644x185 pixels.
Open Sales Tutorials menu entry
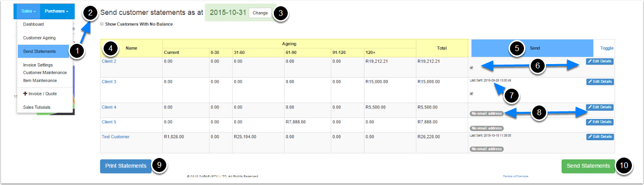pyautogui.click(x=37, y=107)
